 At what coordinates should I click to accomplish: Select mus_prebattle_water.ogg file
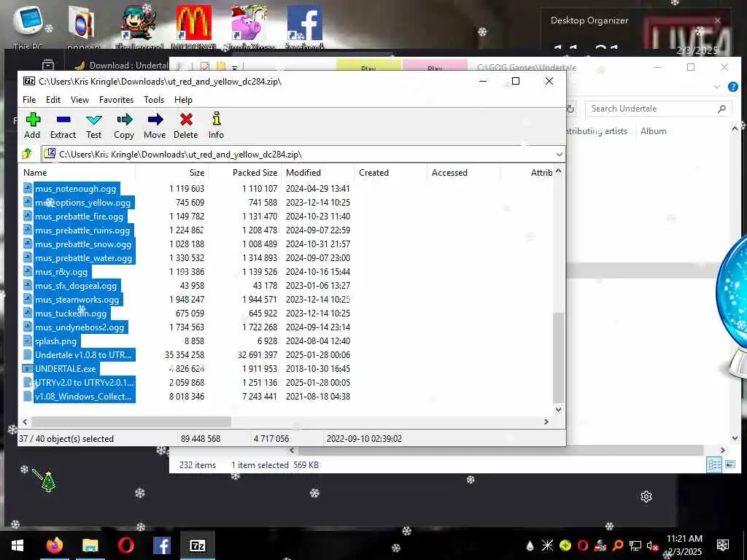click(x=83, y=257)
